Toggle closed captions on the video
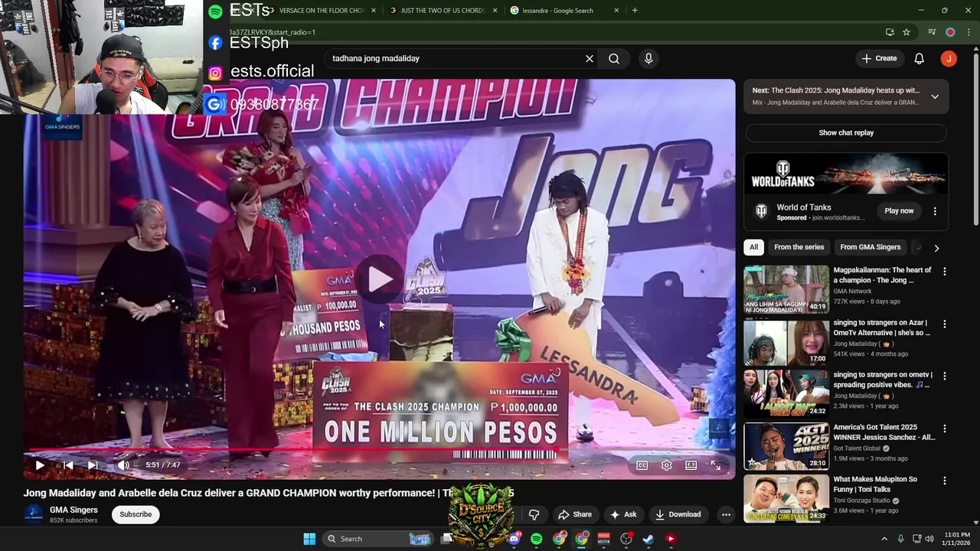Image resolution: width=980 pixels, height=551 pixels. coord(642,465)
